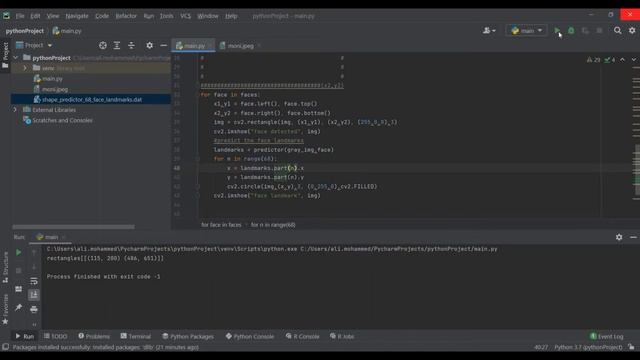Open the user account icon menu

(x=489, y=31)
